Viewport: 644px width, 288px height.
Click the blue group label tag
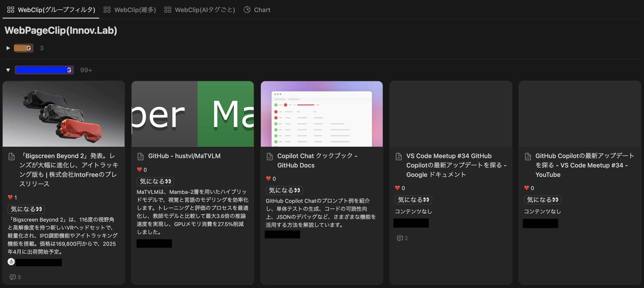44,70
